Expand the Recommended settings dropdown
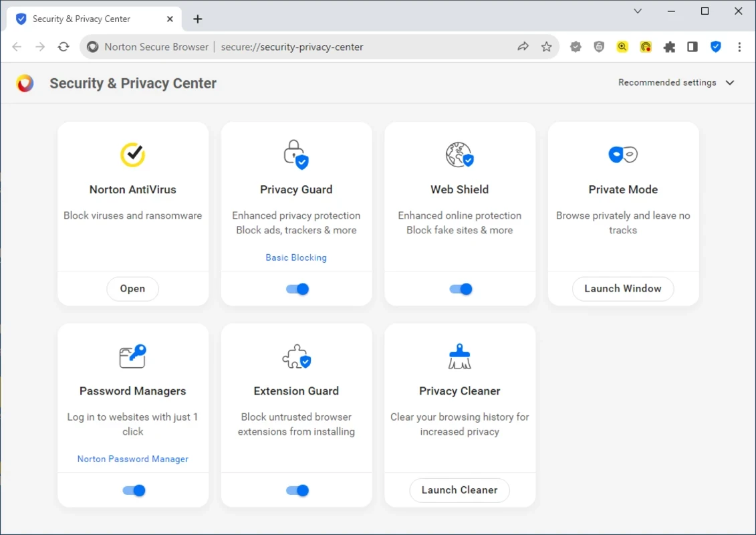Image resolution: width=756 pixels, height=535 pixels. (676, 83)
